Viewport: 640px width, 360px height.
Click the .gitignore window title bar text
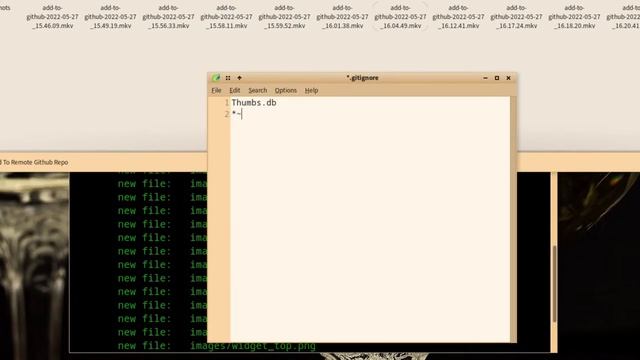[362, 78]
